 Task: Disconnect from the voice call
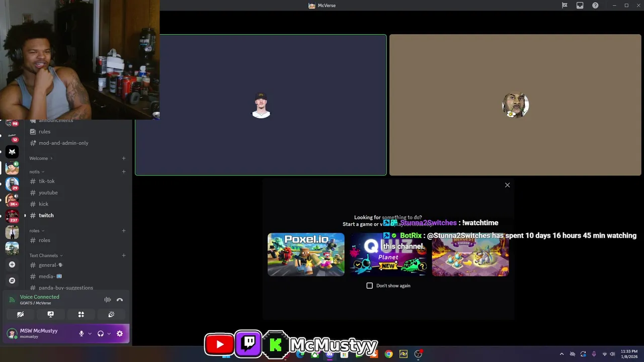point(120,300)
